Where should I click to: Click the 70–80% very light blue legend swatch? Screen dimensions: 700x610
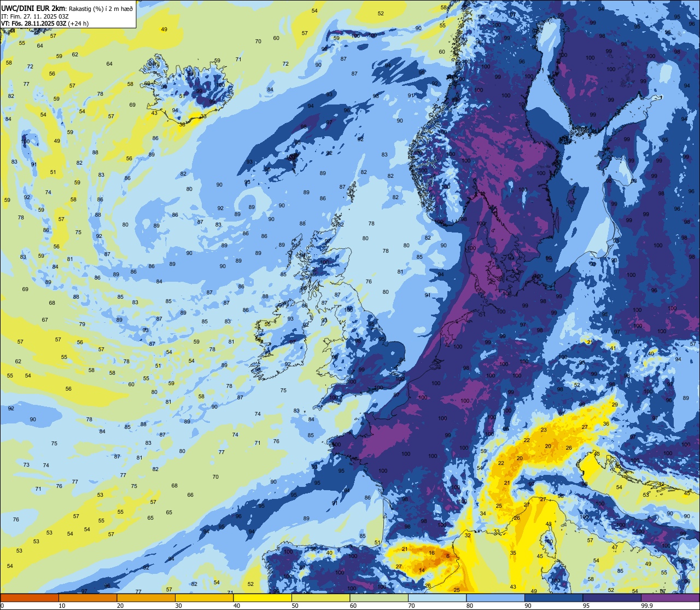[x=437, y=597]
